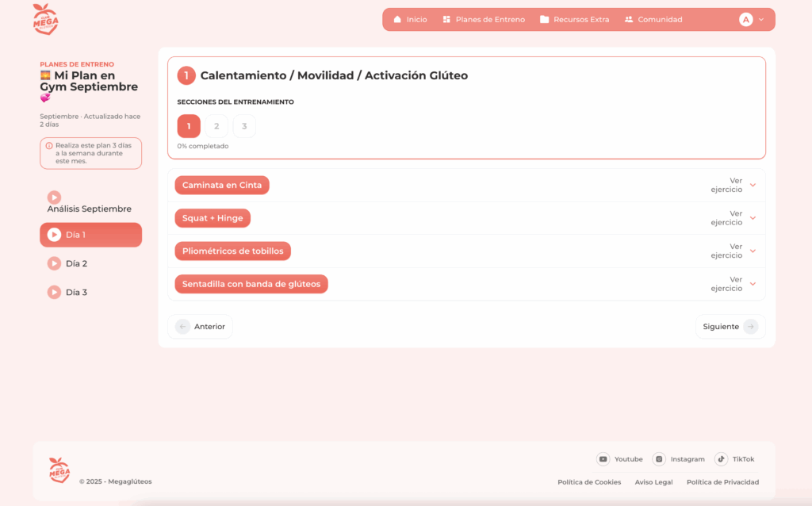Screen dimensions: 812x506
Task: Click the Siguiente button
Action: [x=730, y=327]
